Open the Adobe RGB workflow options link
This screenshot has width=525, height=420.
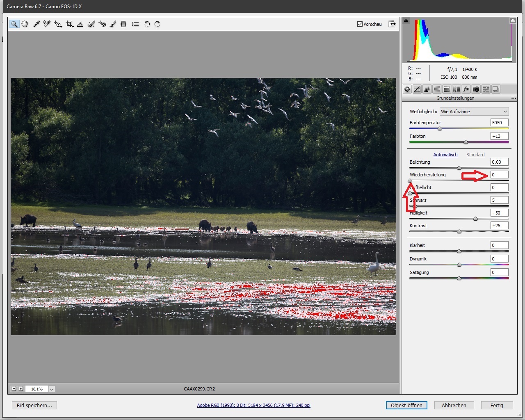tap(253, 405)
